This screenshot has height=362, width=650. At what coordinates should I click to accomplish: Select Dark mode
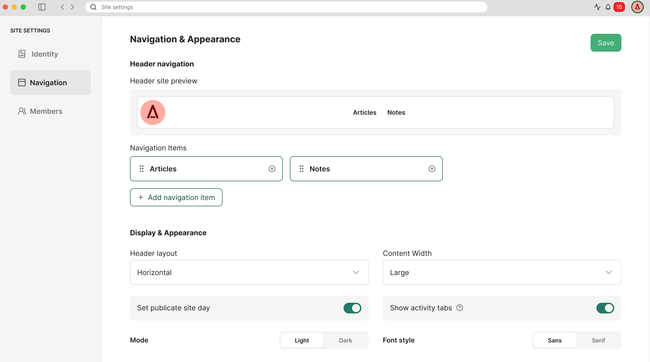[x=345, y=340]
